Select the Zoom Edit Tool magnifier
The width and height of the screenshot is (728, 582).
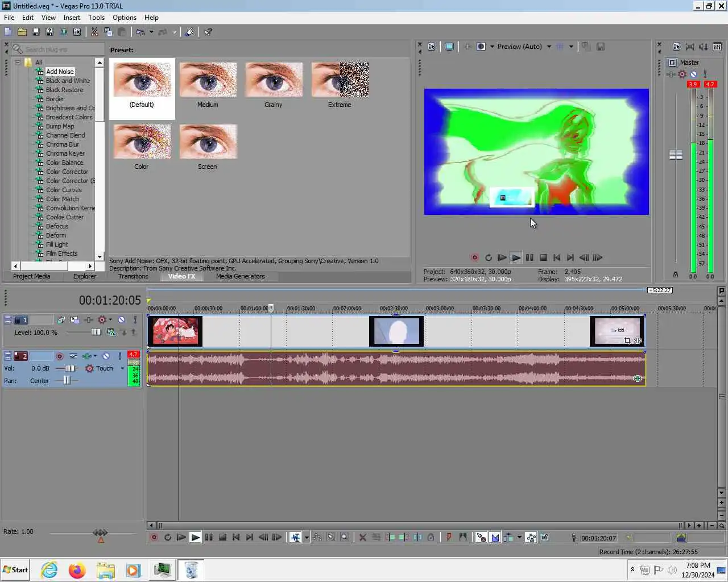point(345,538)
